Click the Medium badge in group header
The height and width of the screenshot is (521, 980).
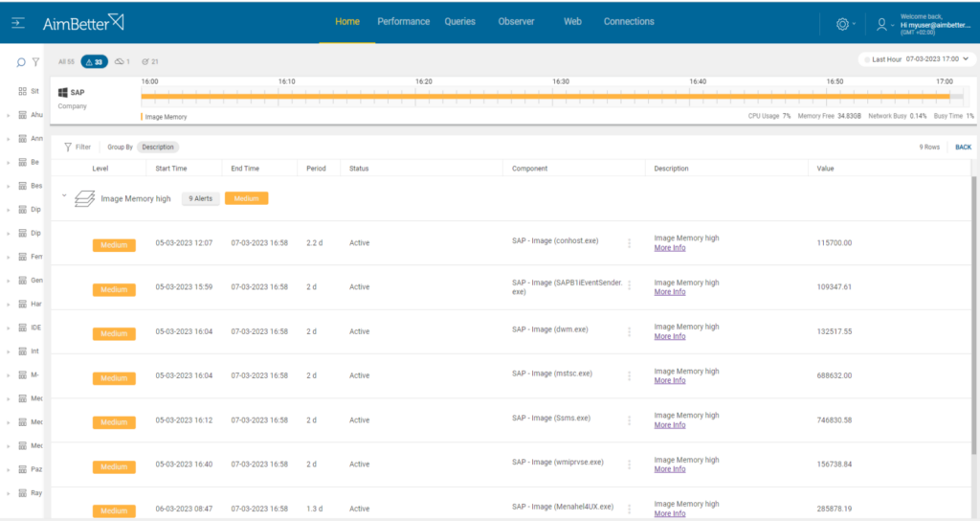(x=246, y=198)
